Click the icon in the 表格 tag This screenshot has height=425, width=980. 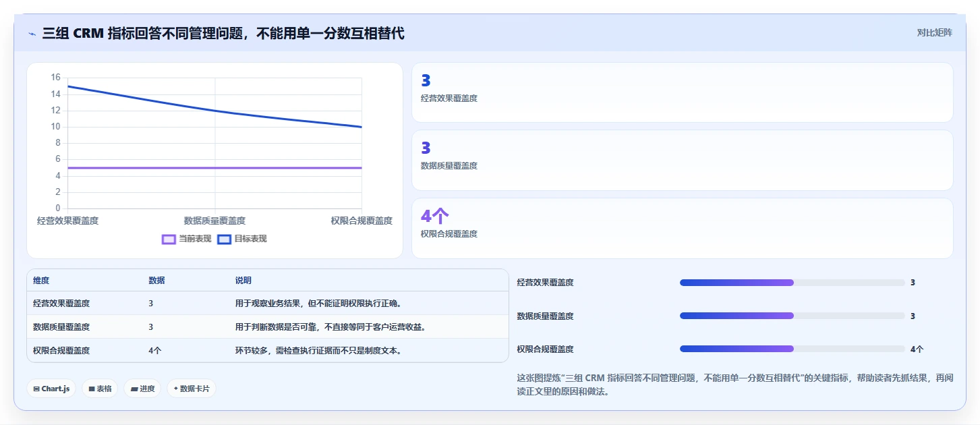pyautogui.click(x=91, y=389)
